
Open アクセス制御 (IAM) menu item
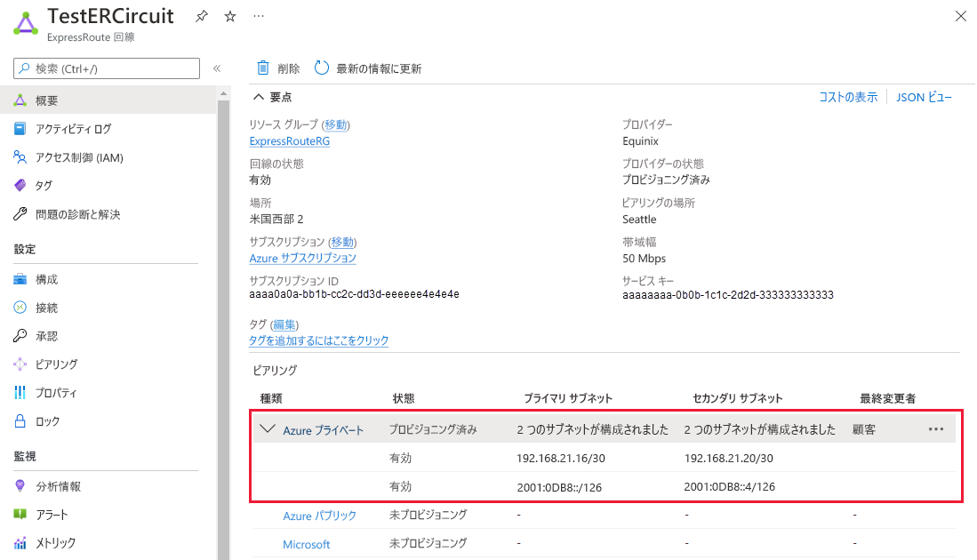coord(79,157)
